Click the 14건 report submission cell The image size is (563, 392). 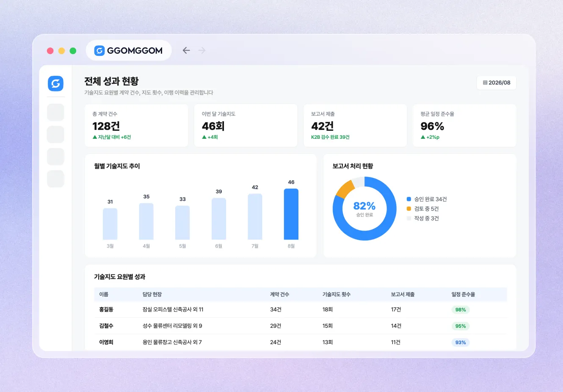point(396,326)
